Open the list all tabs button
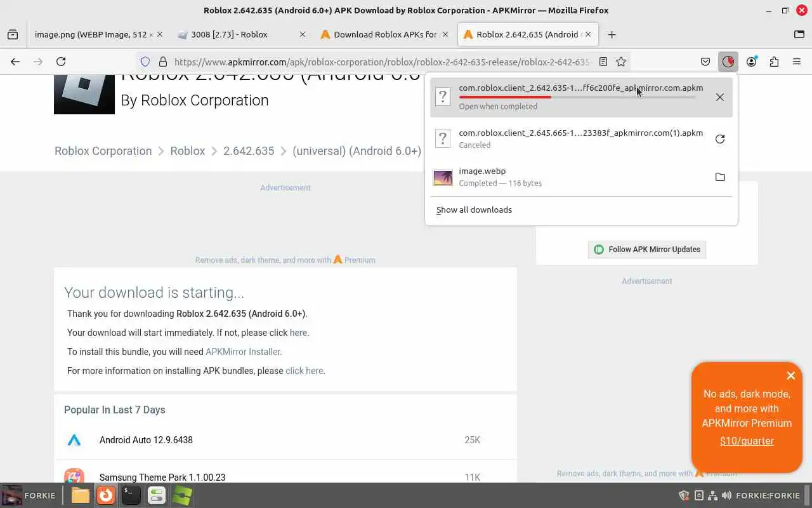The height and width of the screenshot is (508, 812). (799, 34)
